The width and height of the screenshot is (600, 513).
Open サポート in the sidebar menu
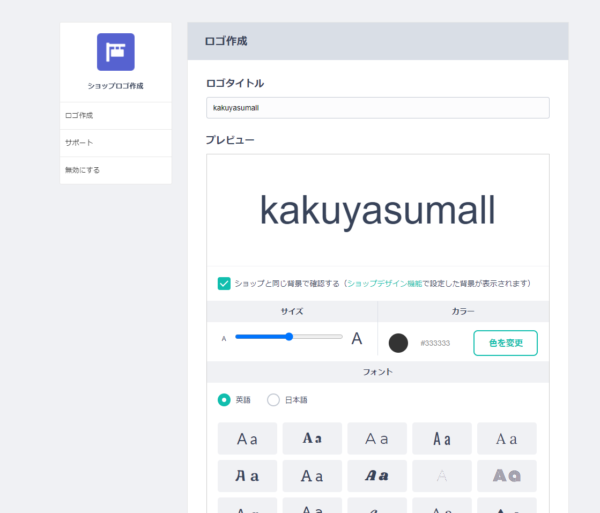coord(79,143)
